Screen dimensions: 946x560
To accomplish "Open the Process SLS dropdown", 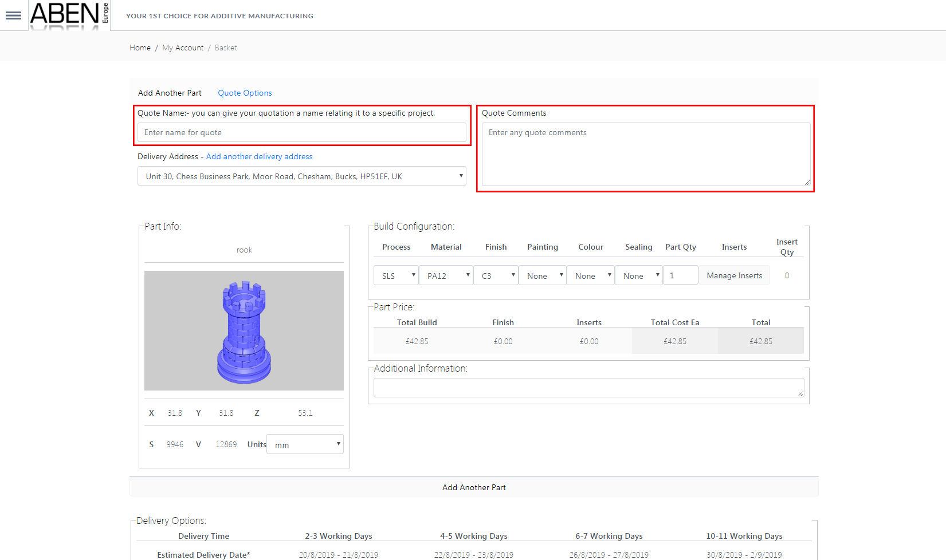I will click(396, 276).
